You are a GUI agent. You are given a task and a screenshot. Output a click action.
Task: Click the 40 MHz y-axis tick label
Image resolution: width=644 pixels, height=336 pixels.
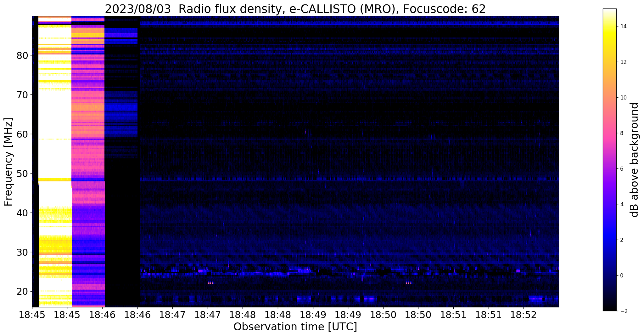coord(23,213)
